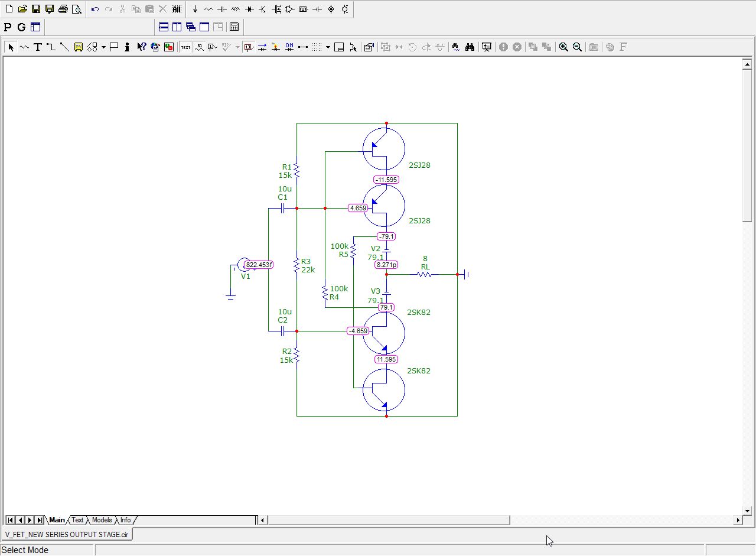This screenshot has height=556, width=756.
Task: Open an existing file with folder icon
Action: point(22,9)
